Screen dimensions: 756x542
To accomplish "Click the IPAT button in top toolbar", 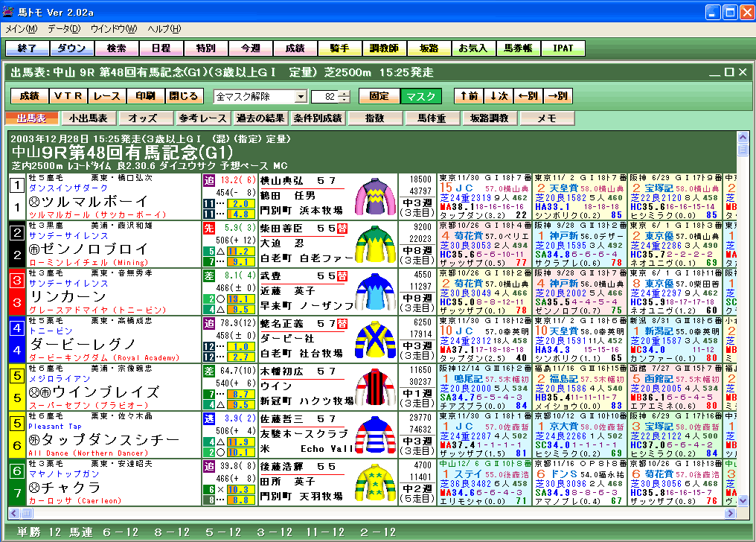I will [563, 48].
